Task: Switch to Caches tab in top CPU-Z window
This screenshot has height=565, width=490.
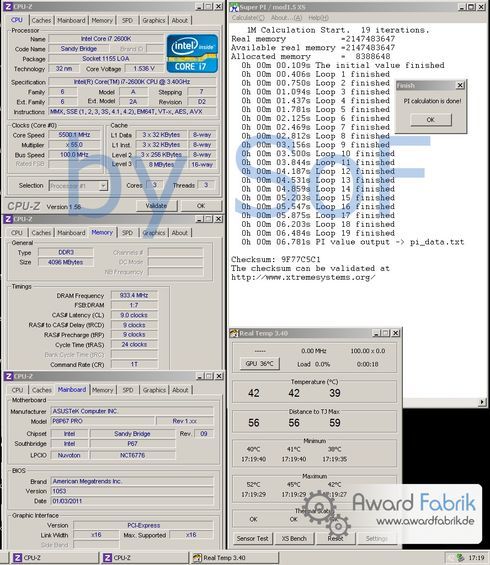Action: pos(41,21)
